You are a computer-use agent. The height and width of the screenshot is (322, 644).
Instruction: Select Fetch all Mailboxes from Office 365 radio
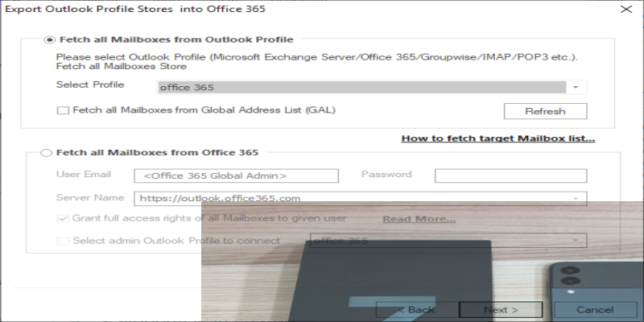point(46,153)
